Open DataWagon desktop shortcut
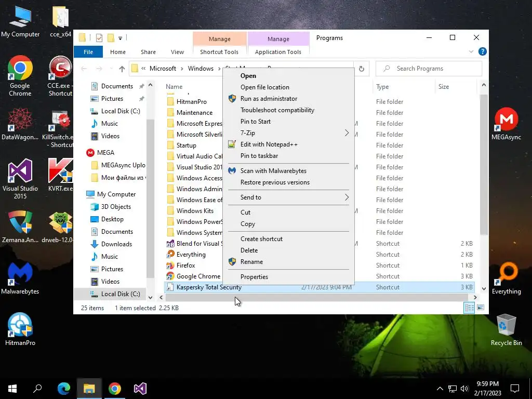Image resolution: width=532 pixels, height=399 pixels. [20, 124]
